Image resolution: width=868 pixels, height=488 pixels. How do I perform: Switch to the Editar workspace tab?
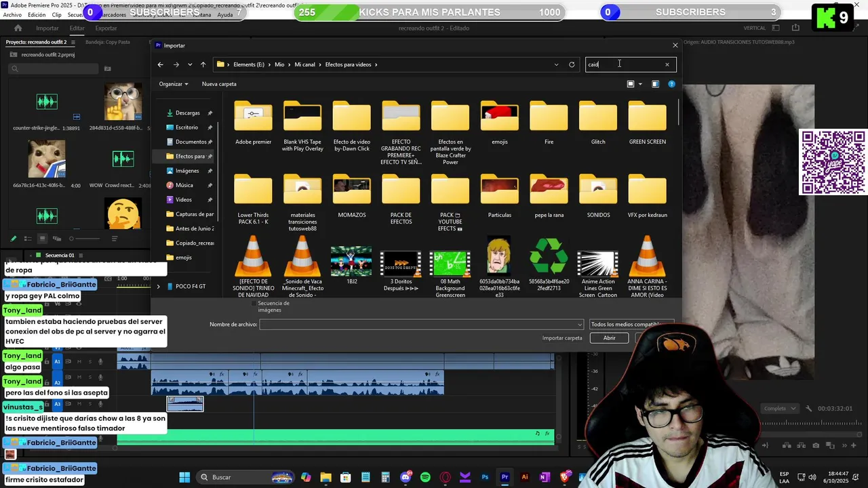tap(77, 28)
